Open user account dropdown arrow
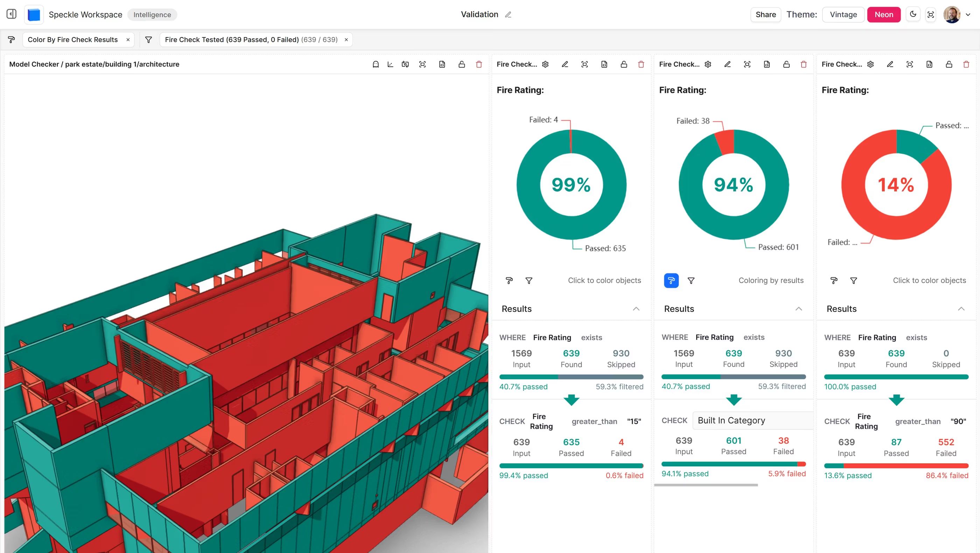Image resolution: width=980 pixels, height=553 pixels. 968,14
